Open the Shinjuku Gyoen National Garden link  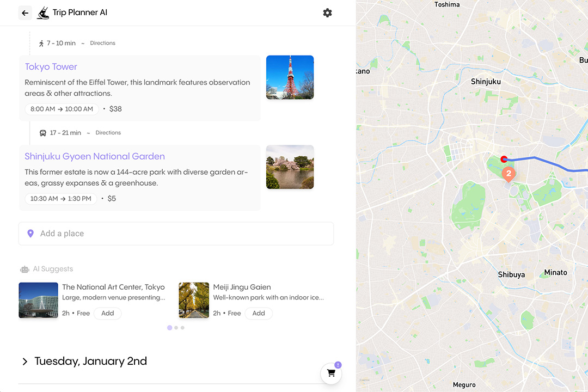pos(95,156)
